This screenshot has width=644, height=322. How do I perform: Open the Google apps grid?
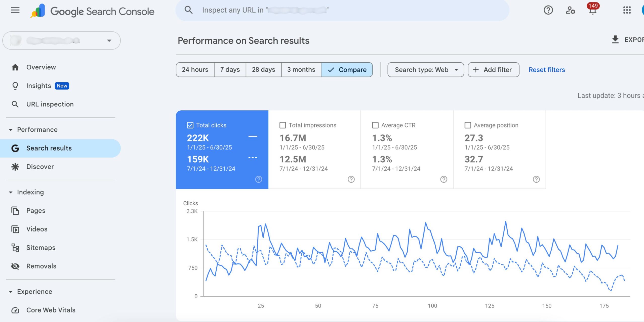click(627, 10)
